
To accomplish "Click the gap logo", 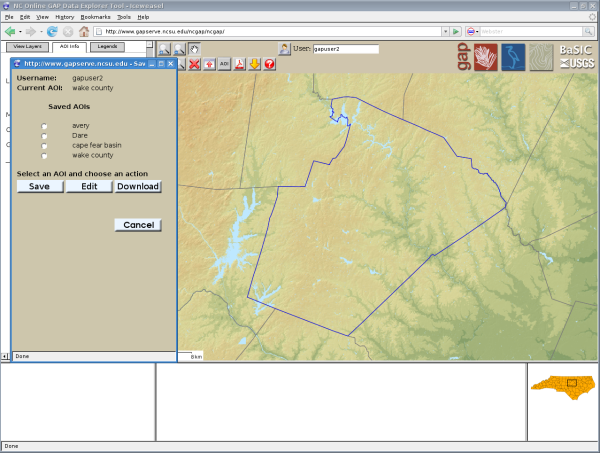I will 464,57.
